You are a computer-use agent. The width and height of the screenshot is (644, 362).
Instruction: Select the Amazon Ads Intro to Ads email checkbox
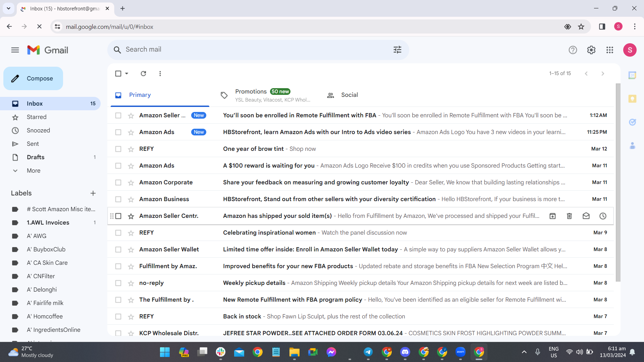pyautogui.click(x=118, y=132)
